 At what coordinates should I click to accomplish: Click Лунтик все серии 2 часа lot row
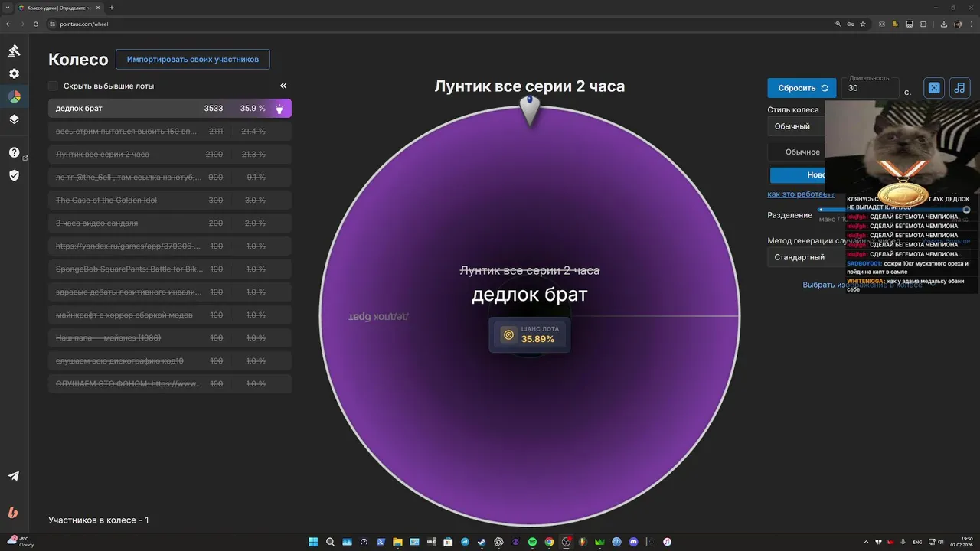(170, 155)
